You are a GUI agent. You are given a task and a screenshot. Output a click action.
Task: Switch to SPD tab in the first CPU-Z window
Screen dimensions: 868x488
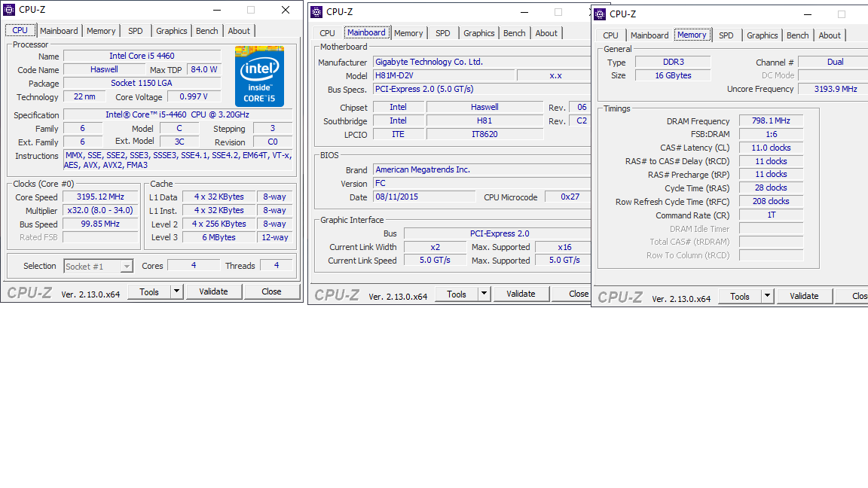136,31
